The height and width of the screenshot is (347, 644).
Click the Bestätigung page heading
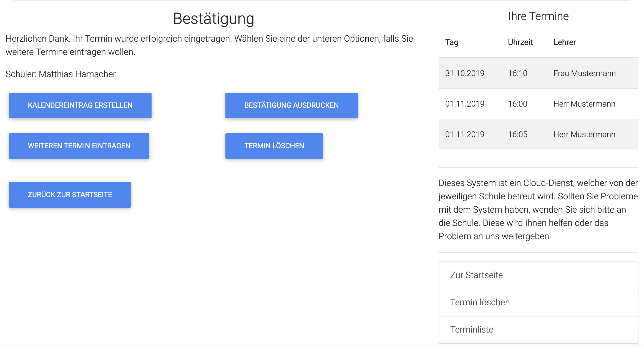(x=213, y=19)
